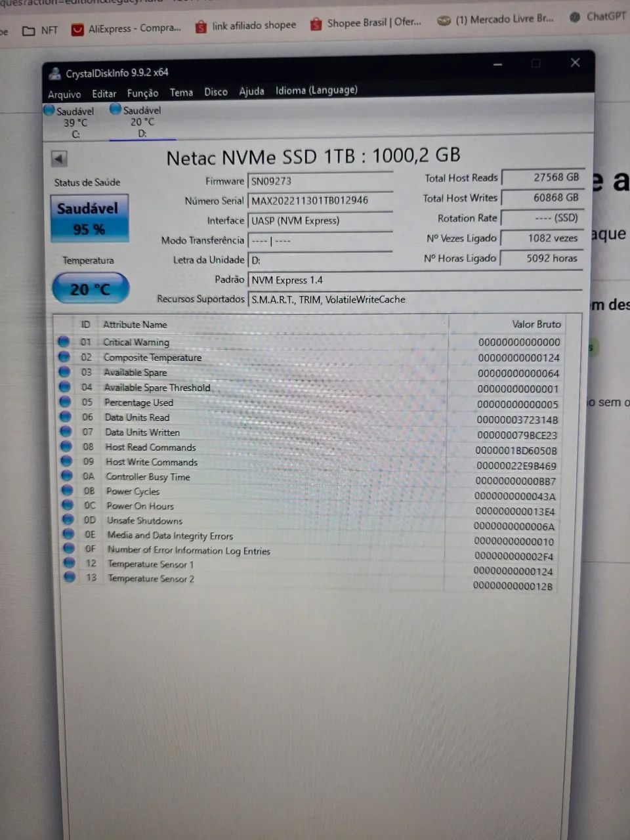Open the Editar menu
The height and width of the screenshot is (840, 630).
(104, 94)
